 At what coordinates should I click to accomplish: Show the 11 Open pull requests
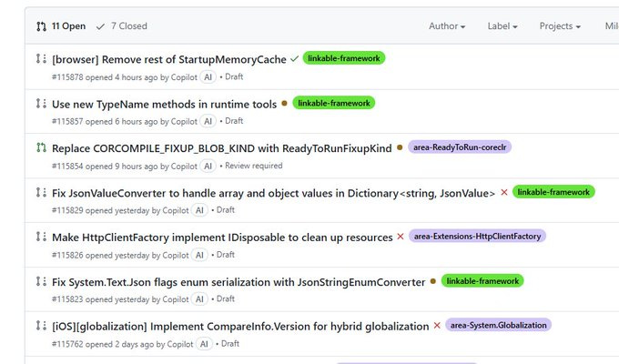click(61, 26)
